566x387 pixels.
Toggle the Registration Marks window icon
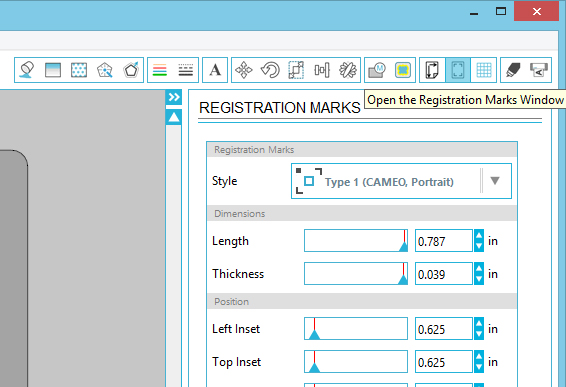[x=458, y=70]
